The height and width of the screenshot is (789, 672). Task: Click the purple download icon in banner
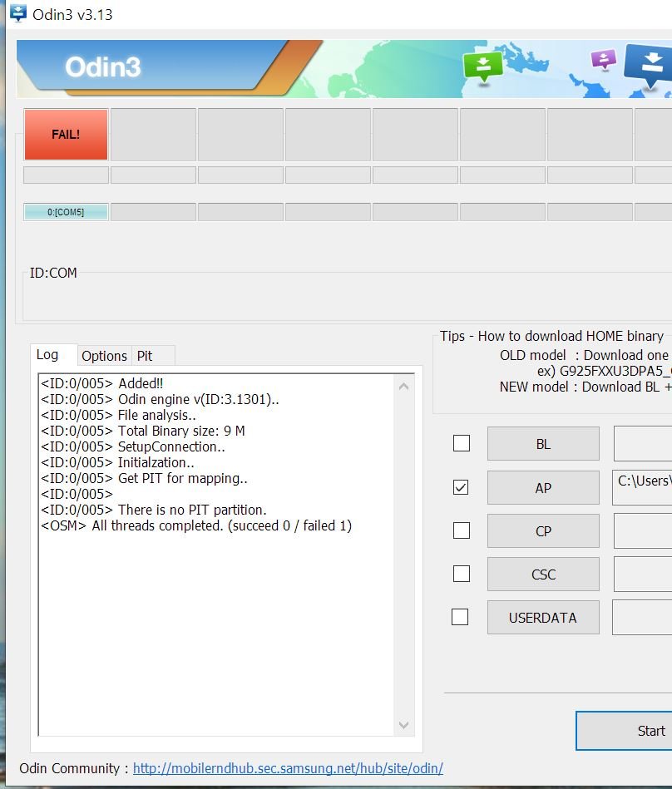tap(604, 59)
